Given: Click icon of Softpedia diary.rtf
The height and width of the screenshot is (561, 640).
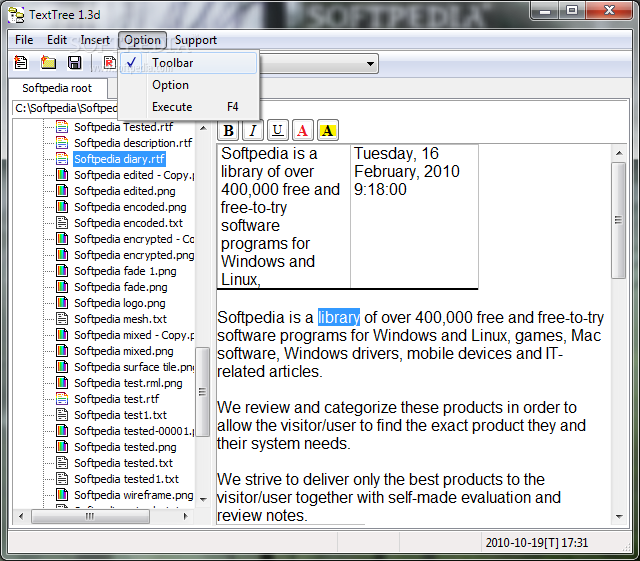Looking at the screenshot, I should pos(62,159).
